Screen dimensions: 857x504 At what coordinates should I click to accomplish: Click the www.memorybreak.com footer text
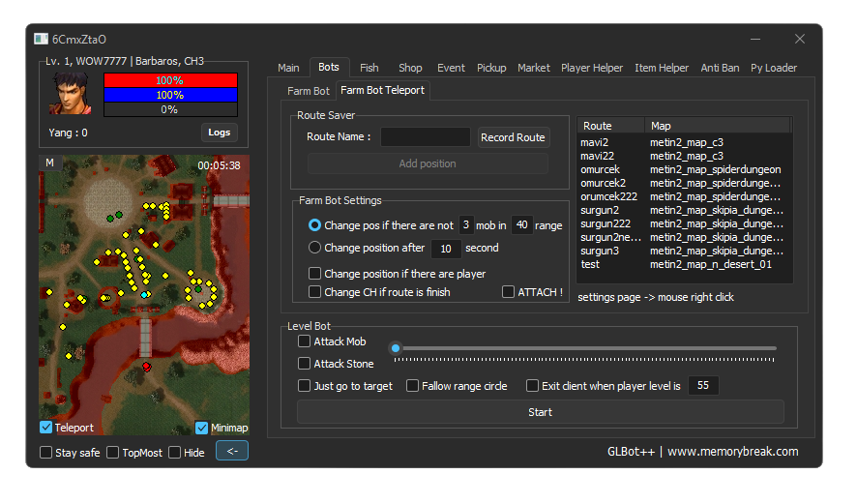[733, 452]
